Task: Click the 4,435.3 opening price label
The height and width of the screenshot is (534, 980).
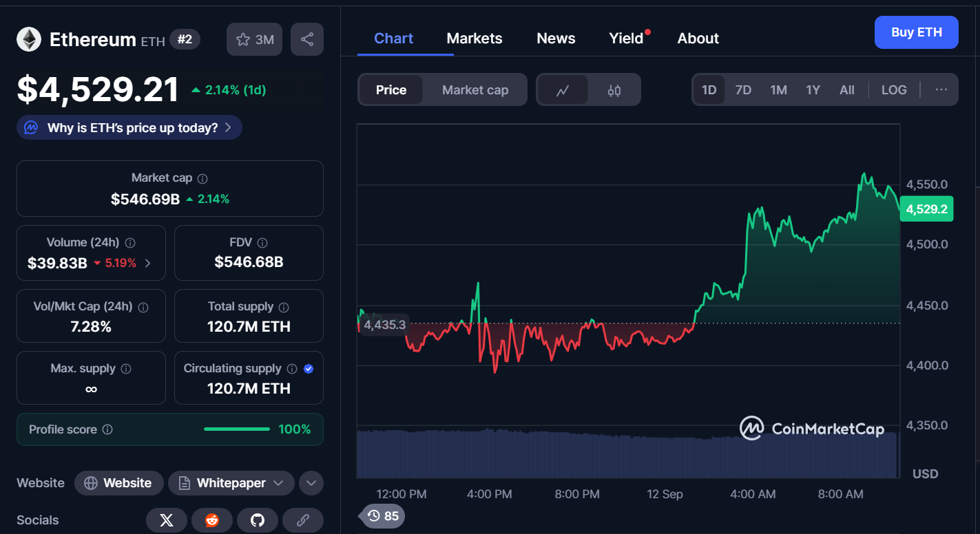Action: click(385, 324)
